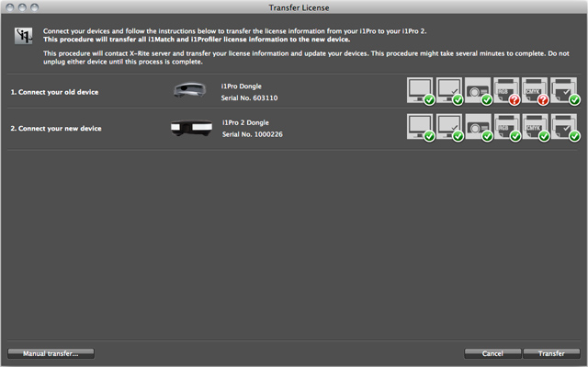Click the 'Connect your new device' step label
588x367 pixels.
(x=56, y=129)
